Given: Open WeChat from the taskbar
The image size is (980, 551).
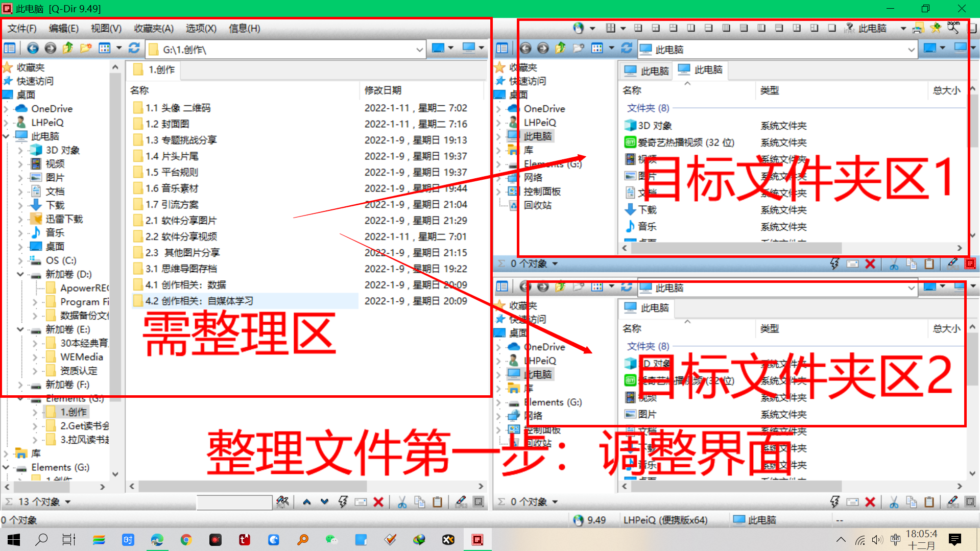Looking at the screenshot, I should click(x=331, y=540).
